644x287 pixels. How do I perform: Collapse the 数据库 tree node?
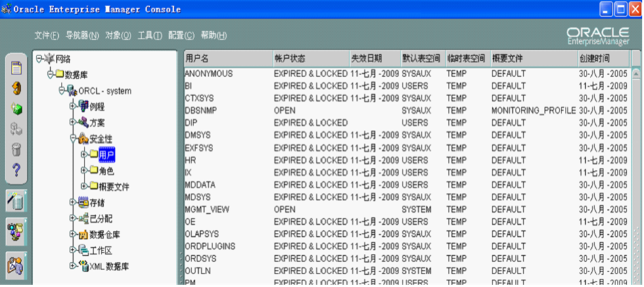pos(50,74)
